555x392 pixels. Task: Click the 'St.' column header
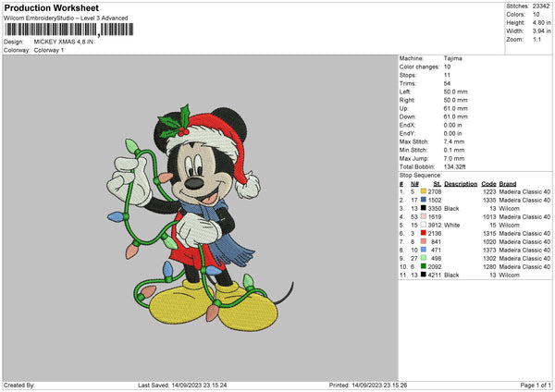(438, 184)
